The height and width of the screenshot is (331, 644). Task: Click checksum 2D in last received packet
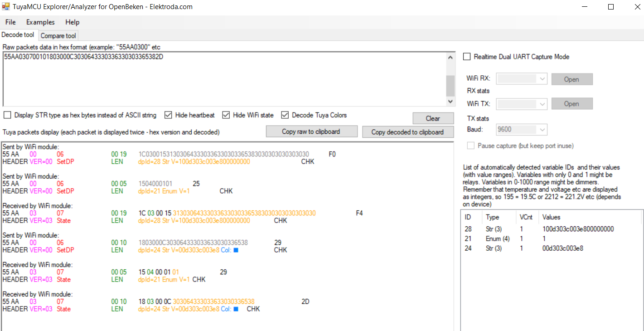[305, 302]
